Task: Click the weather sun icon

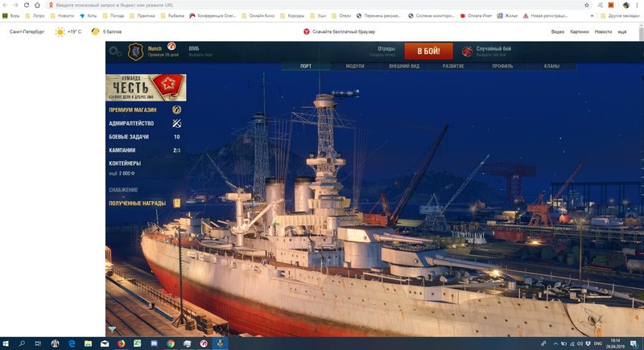Action: 60,31
